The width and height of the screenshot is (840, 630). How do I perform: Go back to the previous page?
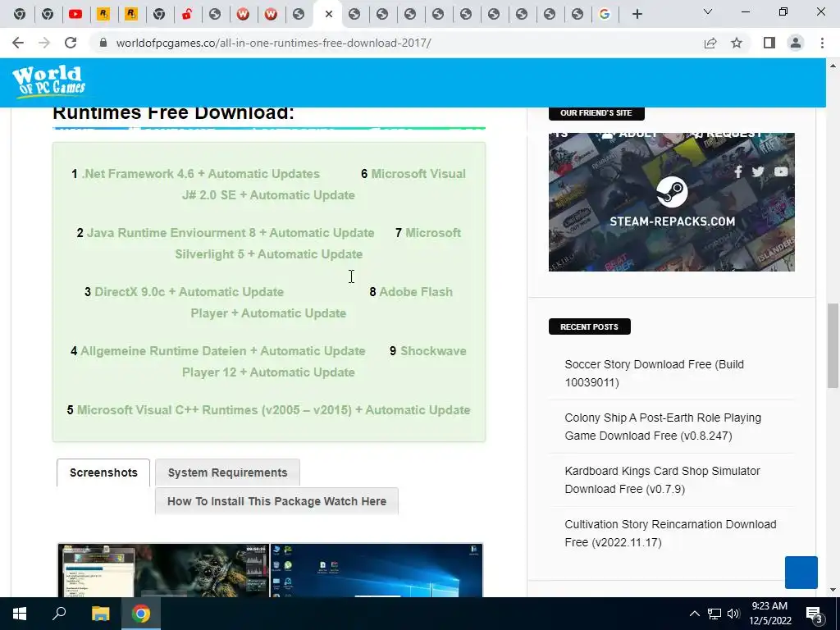[x=18, y=43]
